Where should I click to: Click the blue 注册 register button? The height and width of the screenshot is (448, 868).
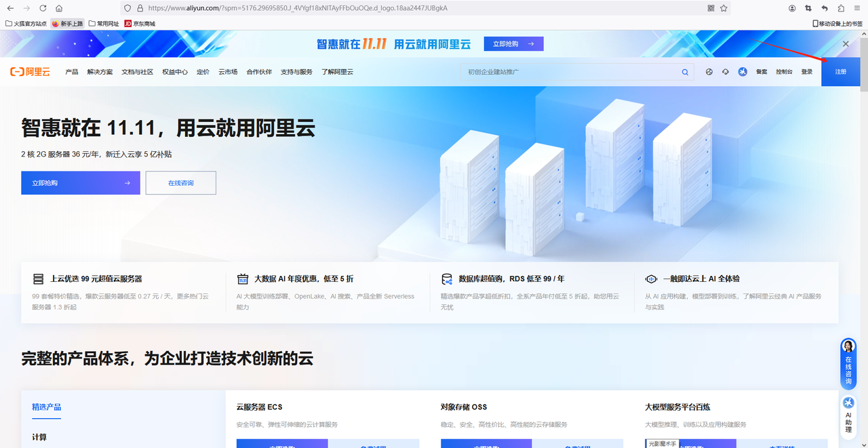click(841, 72)
